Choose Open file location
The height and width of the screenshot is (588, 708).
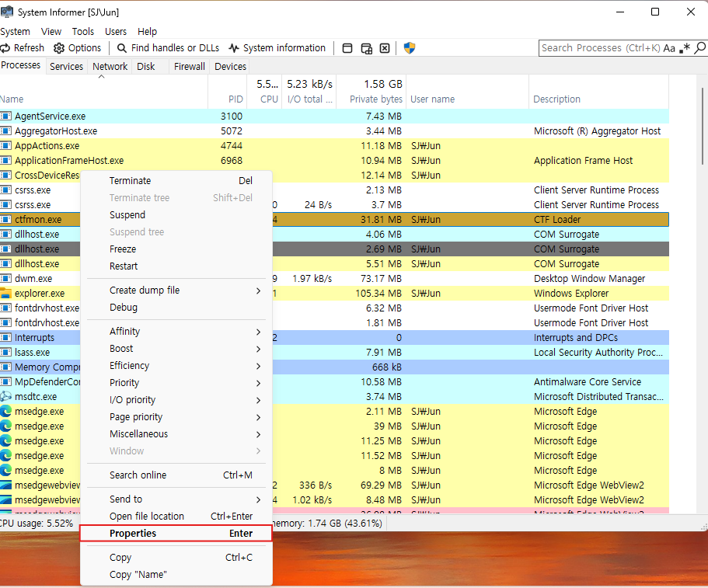[x=176, y=517]
